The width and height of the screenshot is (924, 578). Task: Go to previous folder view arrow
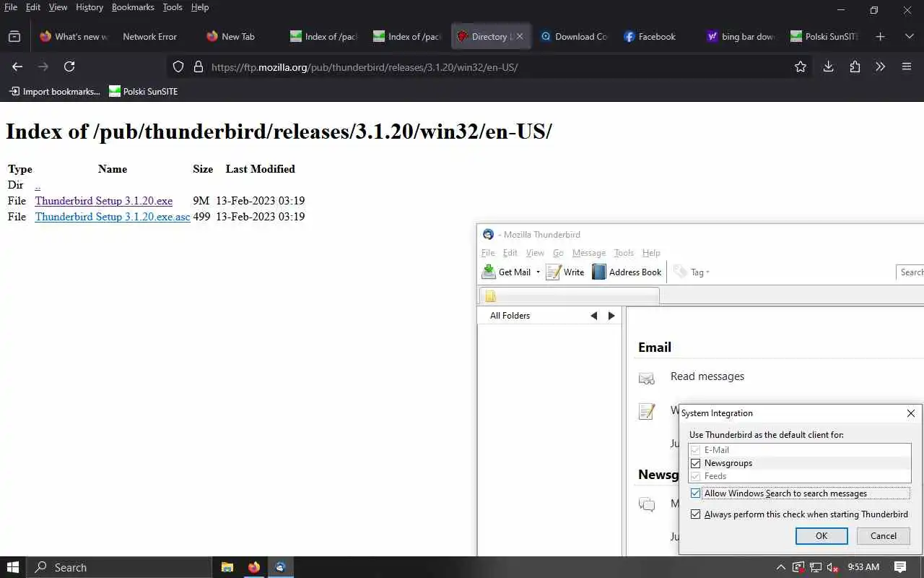point(593,316)
